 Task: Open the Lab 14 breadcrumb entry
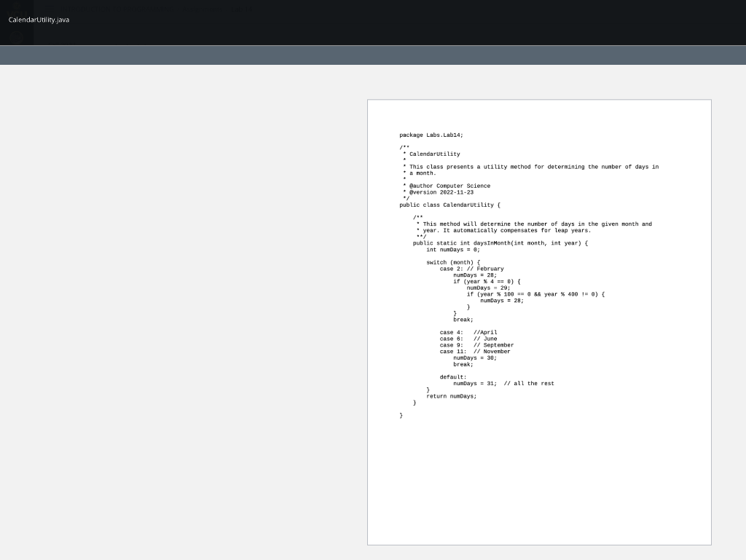point(240,9)
